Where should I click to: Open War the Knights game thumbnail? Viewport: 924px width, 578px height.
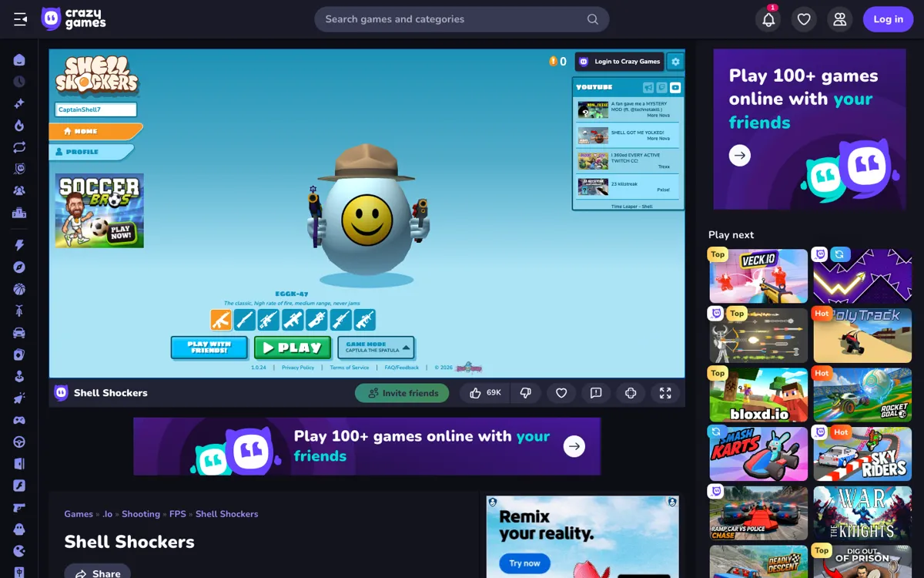[x=862, y=513]
